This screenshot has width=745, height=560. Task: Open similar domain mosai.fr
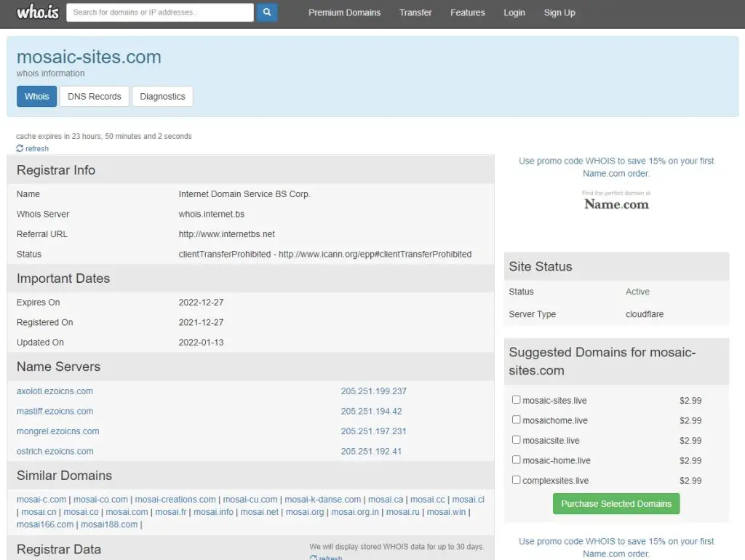point(170,511)
